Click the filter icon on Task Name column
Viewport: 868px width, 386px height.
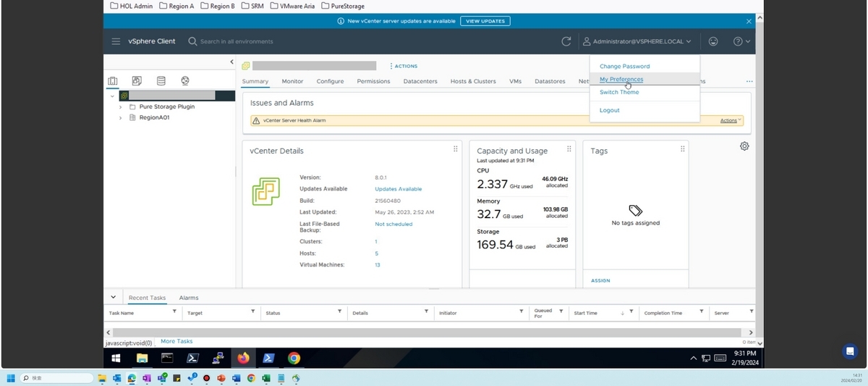click(174, 311)
